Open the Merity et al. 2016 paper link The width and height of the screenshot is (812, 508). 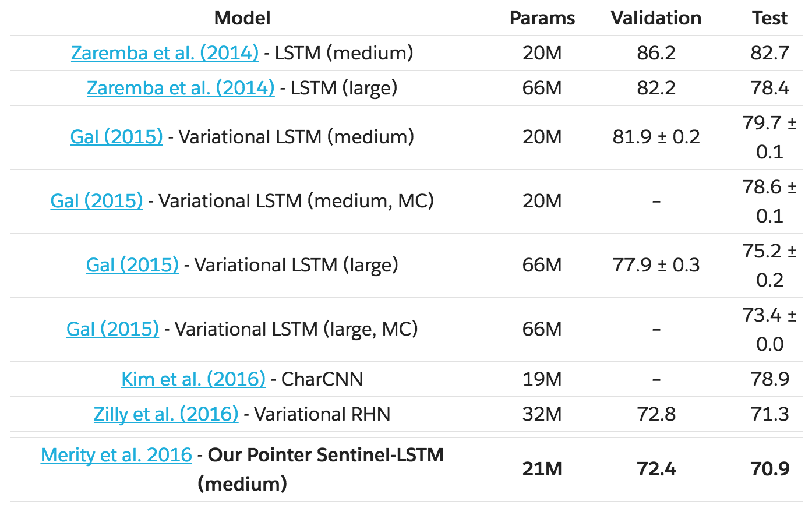click(116, 455)
